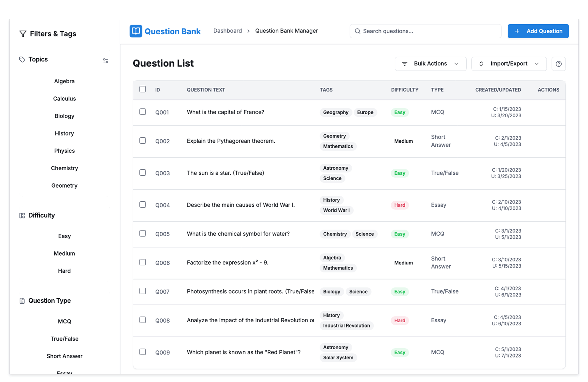Select the checkbox for question Q004

point(143,204)
